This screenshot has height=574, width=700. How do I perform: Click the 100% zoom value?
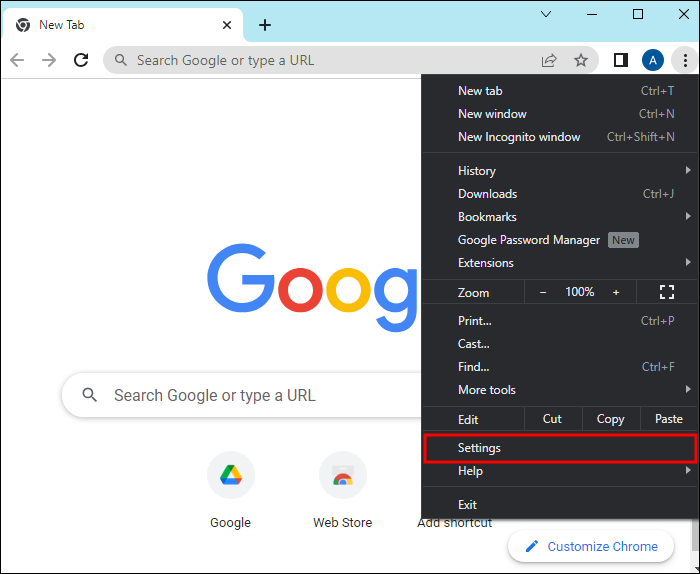pyautogui.click(x=579, y=292)
